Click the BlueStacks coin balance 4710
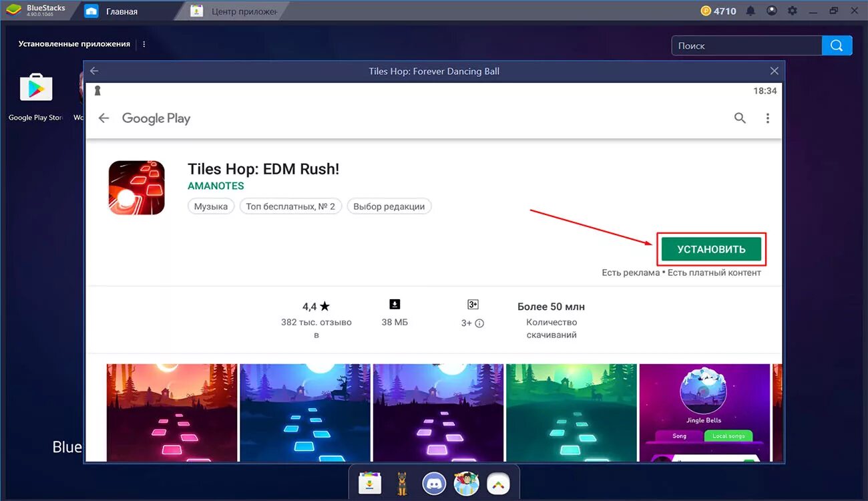Image resolution: width=868 pixels, height=501 pixels. (718, 11)
